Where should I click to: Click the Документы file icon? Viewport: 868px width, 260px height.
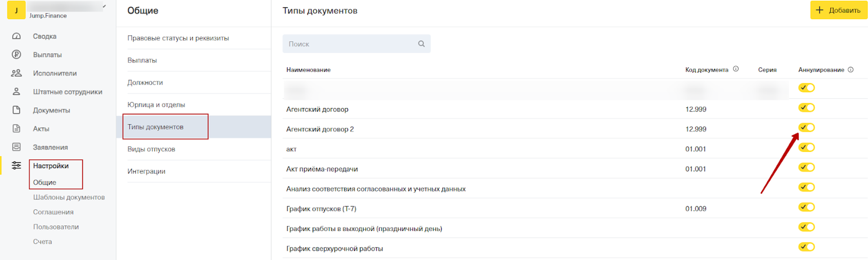pyautogui.click(x=16, y=110)
